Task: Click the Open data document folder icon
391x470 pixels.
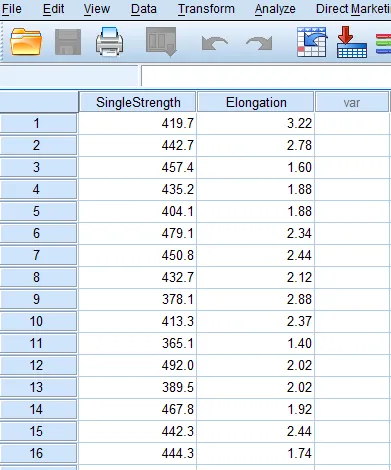Action: pos(26,42)
